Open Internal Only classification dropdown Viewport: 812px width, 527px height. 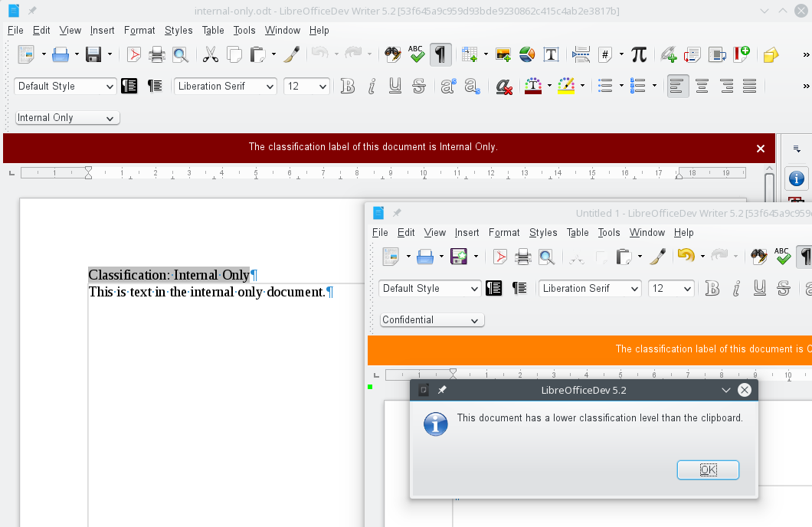(x=67, y=118)
